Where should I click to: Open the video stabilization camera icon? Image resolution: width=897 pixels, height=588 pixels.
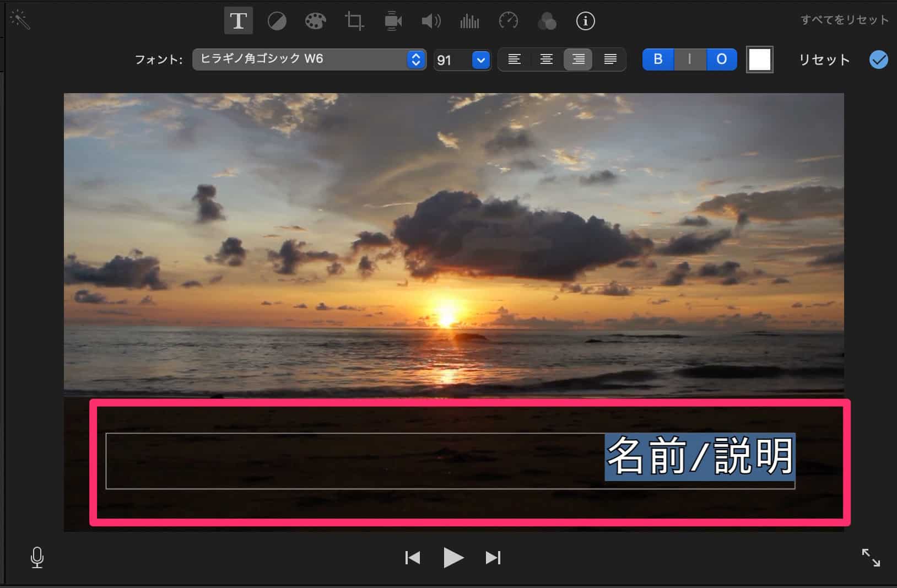pos(392,21)
